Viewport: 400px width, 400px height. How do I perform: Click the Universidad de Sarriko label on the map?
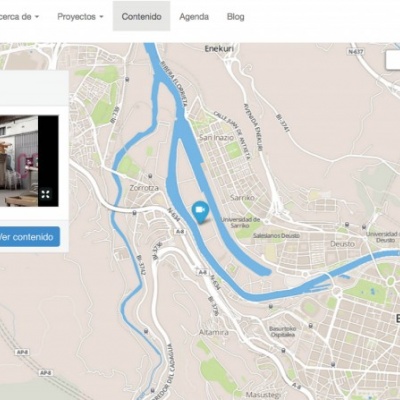point(240,222)
